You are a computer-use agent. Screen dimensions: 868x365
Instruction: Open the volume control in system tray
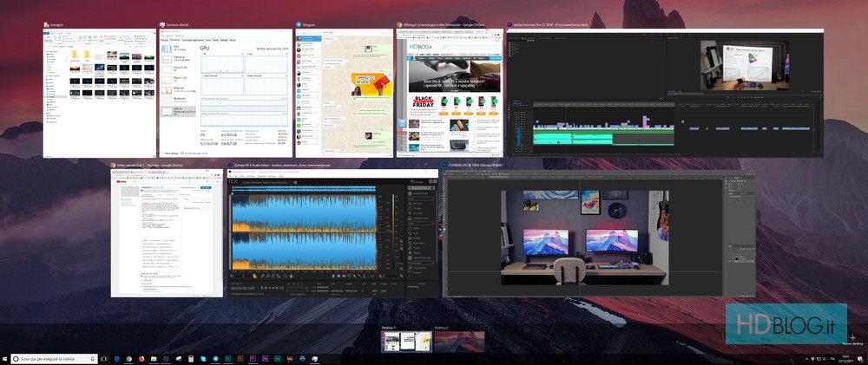click(x=824, y=359)
